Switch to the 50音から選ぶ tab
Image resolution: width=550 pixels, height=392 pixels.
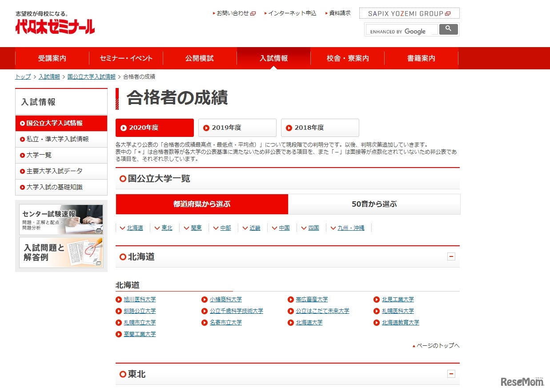pos(375,204)
